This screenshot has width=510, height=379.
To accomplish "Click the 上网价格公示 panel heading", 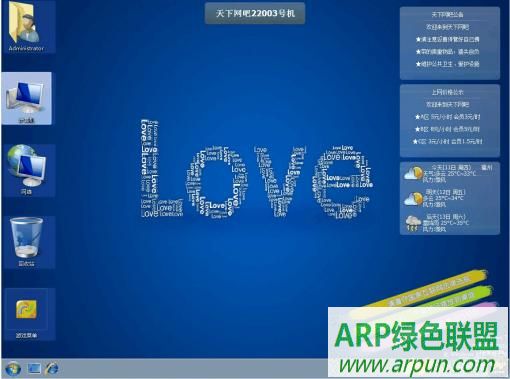I will (448, 92).
